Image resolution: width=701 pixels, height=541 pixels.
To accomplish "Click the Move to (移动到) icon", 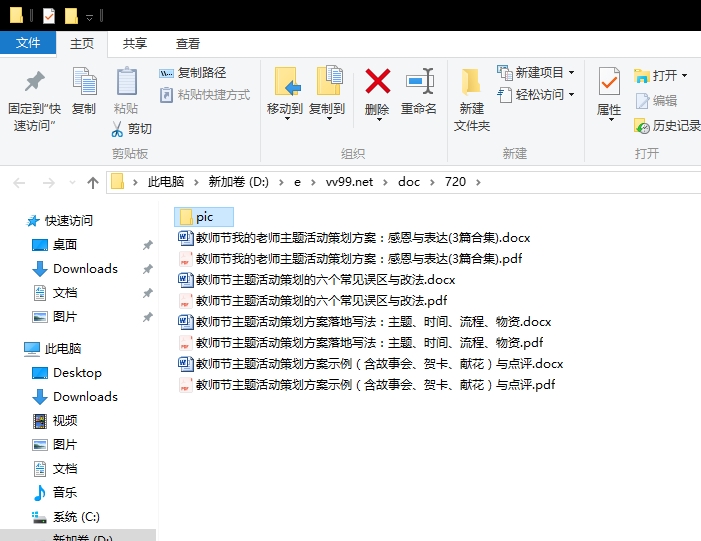I will [x=287, y=81].
